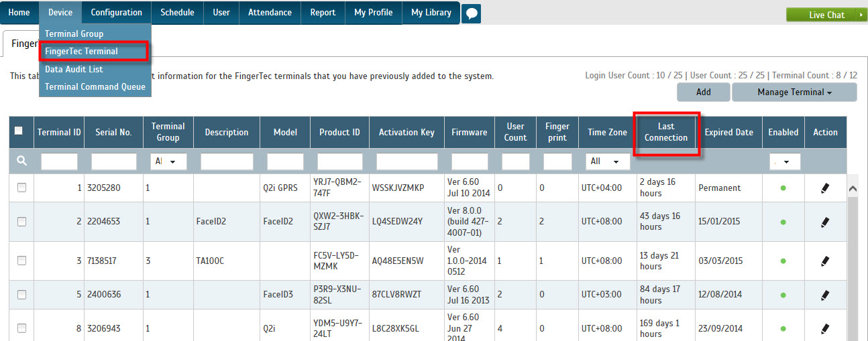
Task: Click the Model filter field
Action: [x=285, y=161]
